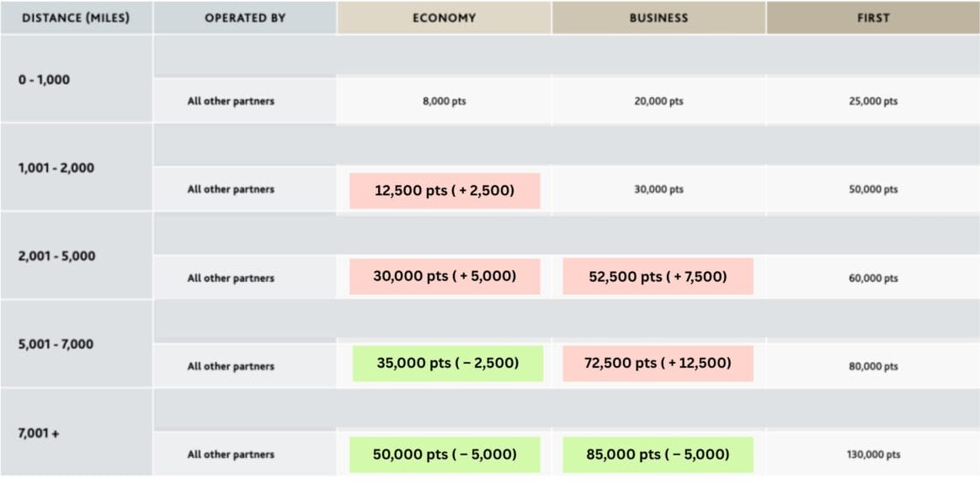Click the 8,000 pts economy cell

tap(445, 101)
